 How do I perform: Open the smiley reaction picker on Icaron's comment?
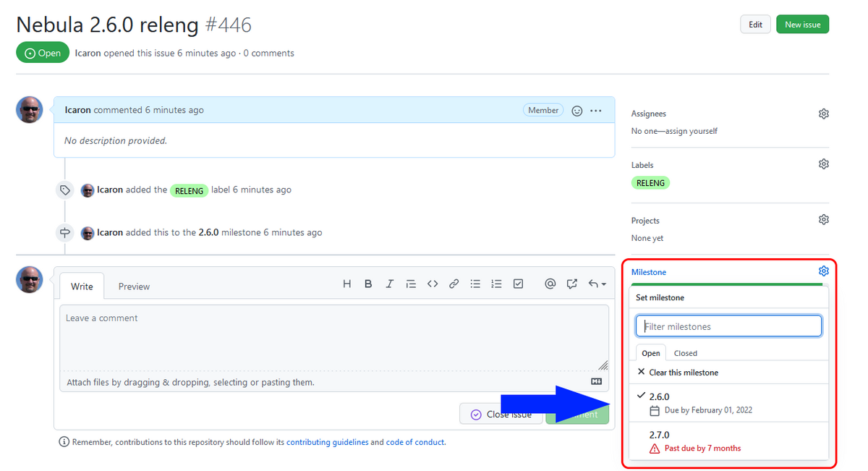coord(576,110)
